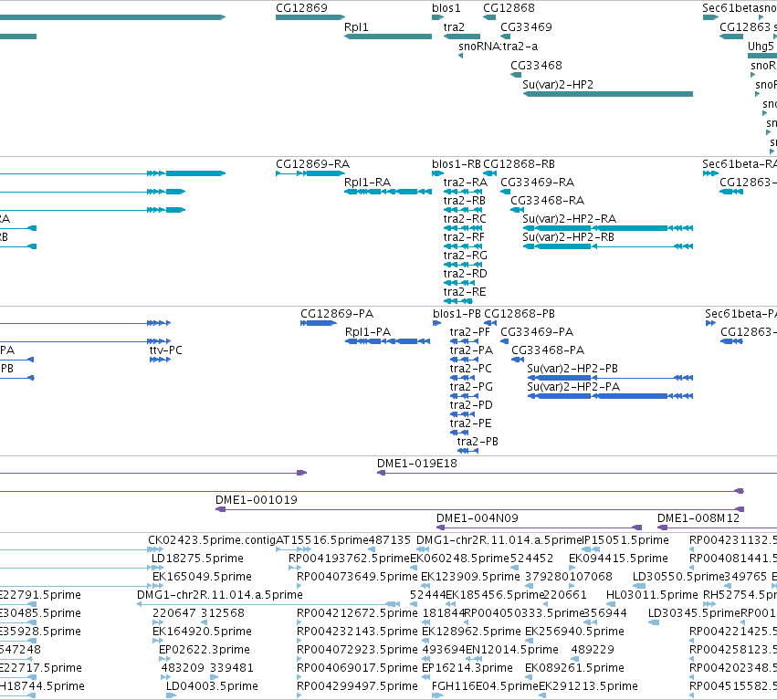Select the EK165049.5prime EST label
Screen dimensions: 777x700
pos(202,577)
